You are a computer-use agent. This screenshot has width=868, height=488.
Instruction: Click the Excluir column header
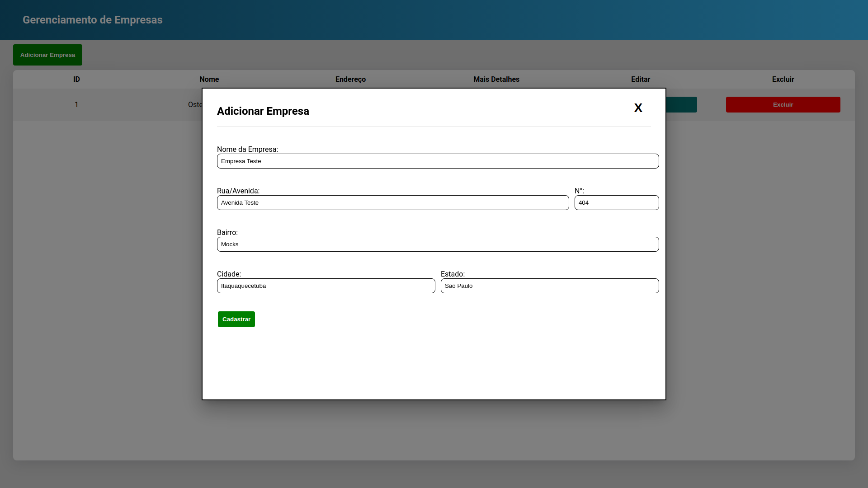point(783,79)
